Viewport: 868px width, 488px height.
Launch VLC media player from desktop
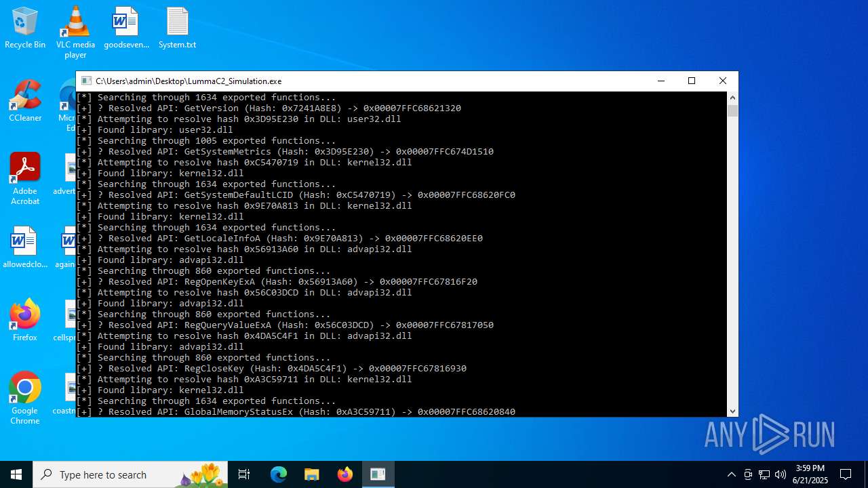click(x=75, y=33)
